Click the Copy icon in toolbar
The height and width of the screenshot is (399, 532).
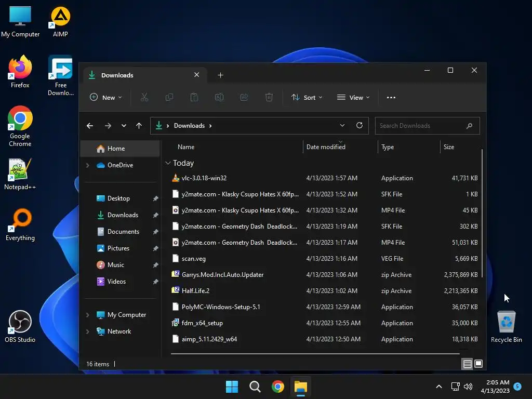169,98
